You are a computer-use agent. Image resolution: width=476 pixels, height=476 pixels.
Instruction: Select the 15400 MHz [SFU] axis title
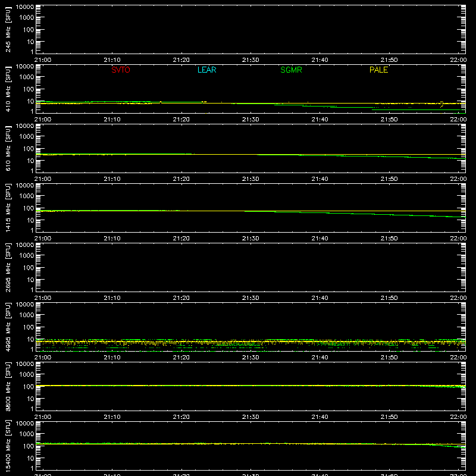click(x=8, y=446)
